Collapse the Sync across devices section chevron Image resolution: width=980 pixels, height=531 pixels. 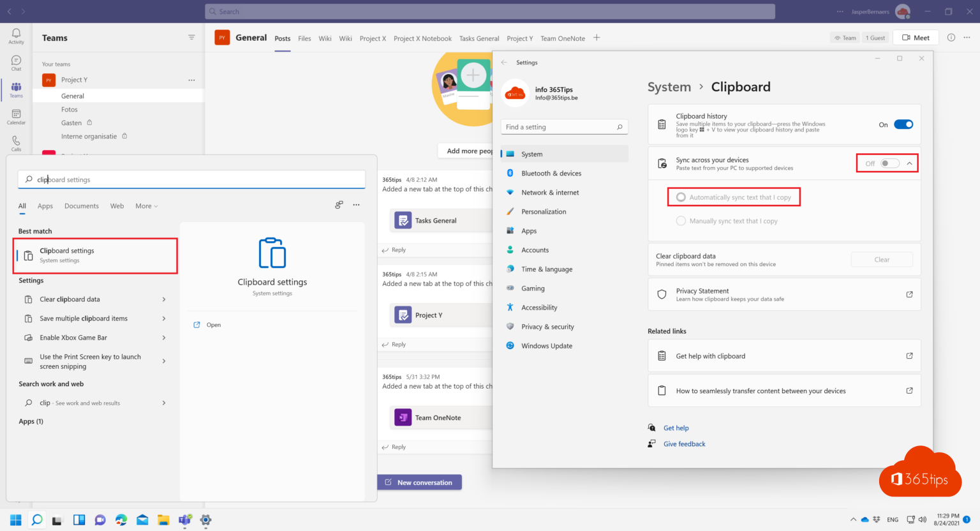pyautogui.click(x=910, y=163)
